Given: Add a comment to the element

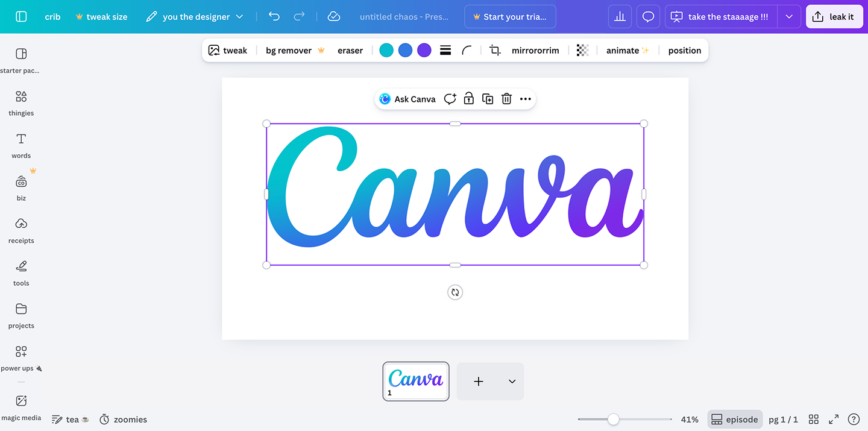Looking at the screenshot, I should click(450, 99).
